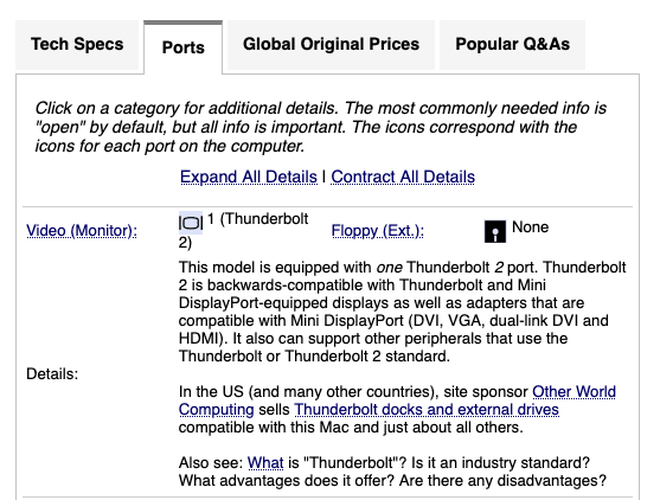Screen dimensions: 660x500
Task: Open the Tech Specs tab
Action: click(77, 45)
